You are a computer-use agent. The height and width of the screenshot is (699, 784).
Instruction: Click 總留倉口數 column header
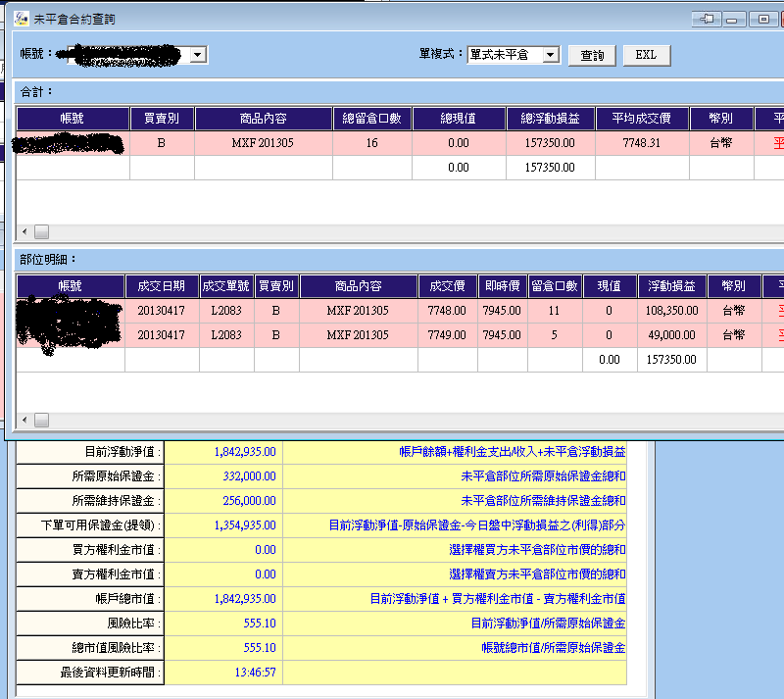[372, 119]
